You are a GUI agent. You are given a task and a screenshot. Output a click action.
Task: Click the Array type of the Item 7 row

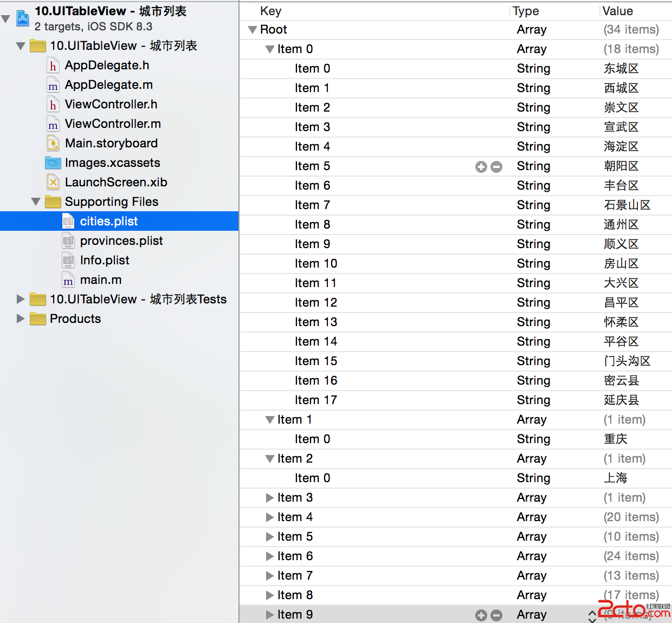pos(532,576)
